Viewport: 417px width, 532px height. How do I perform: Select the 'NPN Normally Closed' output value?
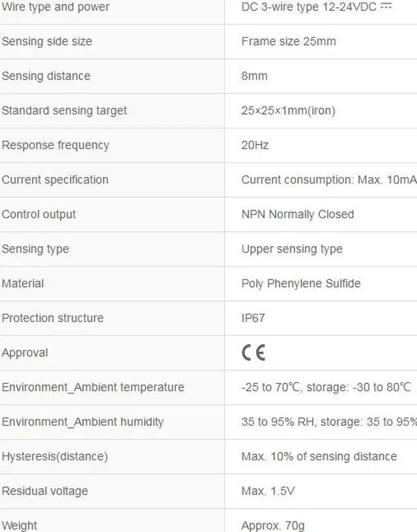tap(298, 214)
